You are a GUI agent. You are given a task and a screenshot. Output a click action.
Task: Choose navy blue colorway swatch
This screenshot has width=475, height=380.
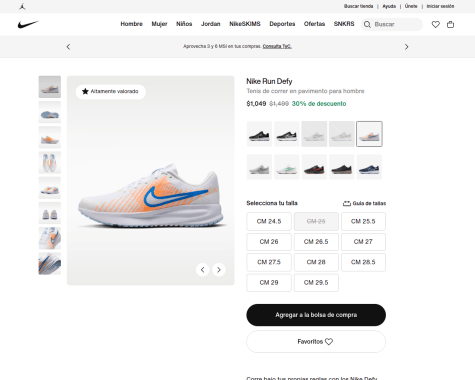(x=369, y=167)
